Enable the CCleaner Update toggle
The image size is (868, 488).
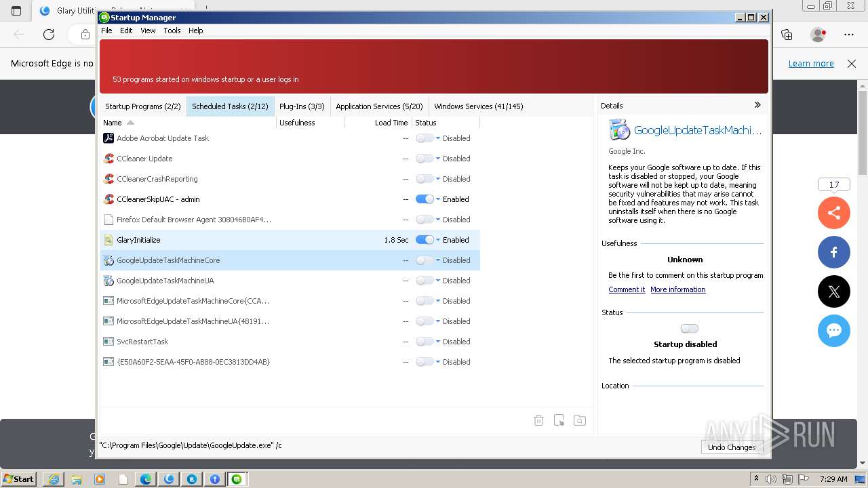point(425,159)
